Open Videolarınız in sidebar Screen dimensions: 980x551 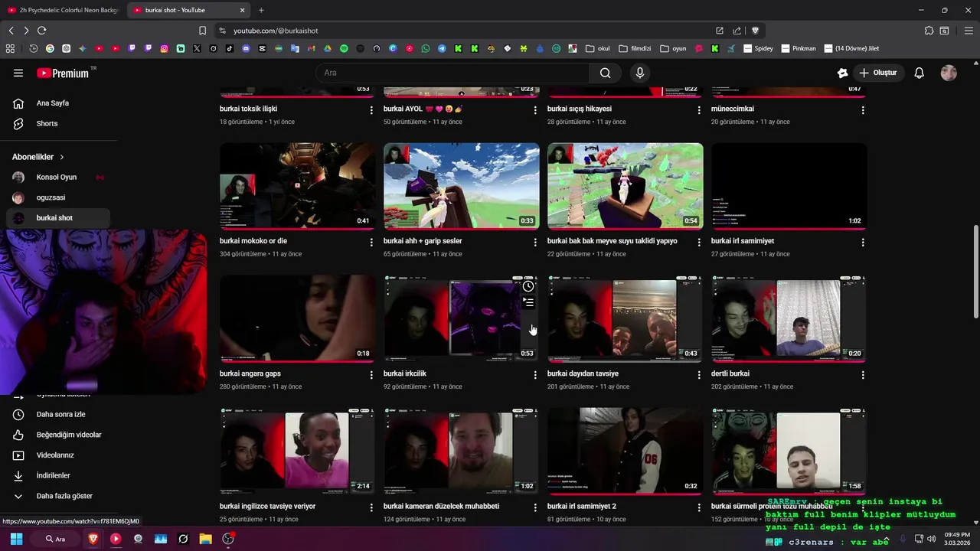click(58, 455)
